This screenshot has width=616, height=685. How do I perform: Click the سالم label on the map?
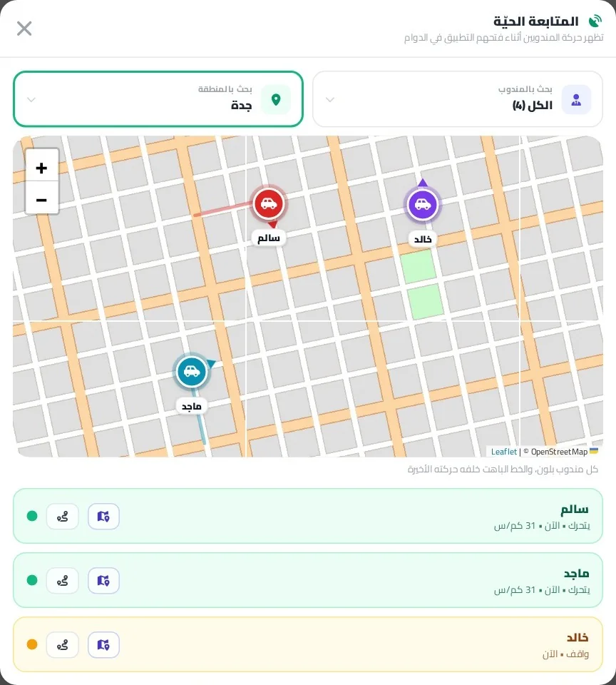[269, 238]
